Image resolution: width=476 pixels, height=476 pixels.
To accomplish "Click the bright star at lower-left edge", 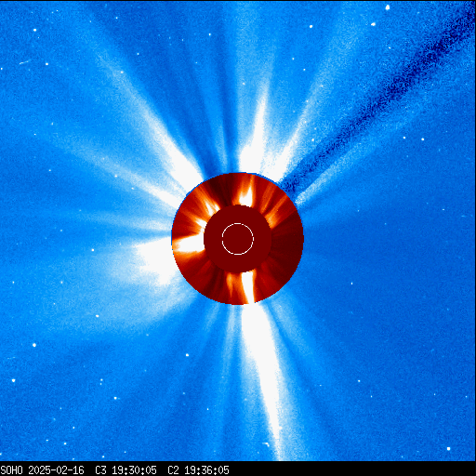I will [x=13, y=380].
